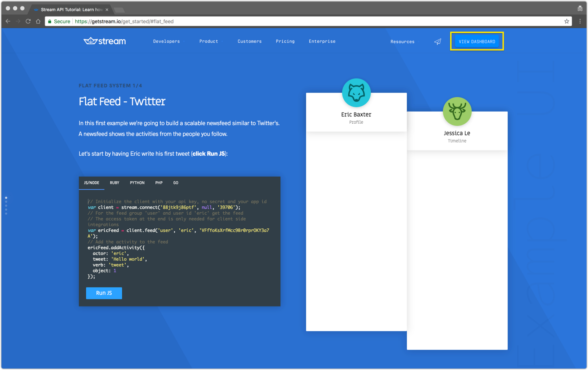The width and height of the screenshot is (588, 370).
Task: Switch to the RUBY code tab
Action: point(114,183)
